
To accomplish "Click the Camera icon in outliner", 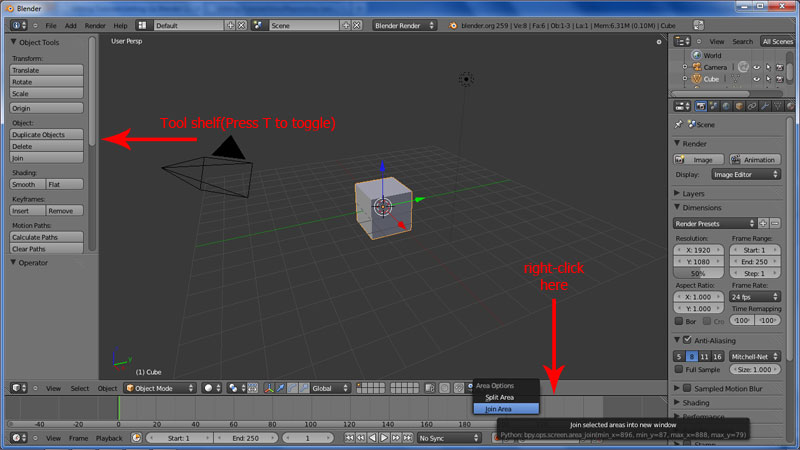I will 695,67.
